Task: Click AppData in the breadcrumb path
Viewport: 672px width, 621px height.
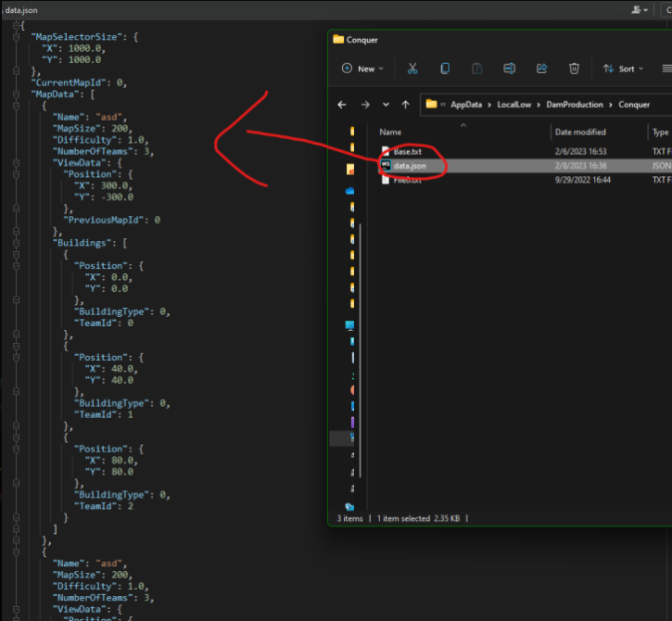Action: 466,105
